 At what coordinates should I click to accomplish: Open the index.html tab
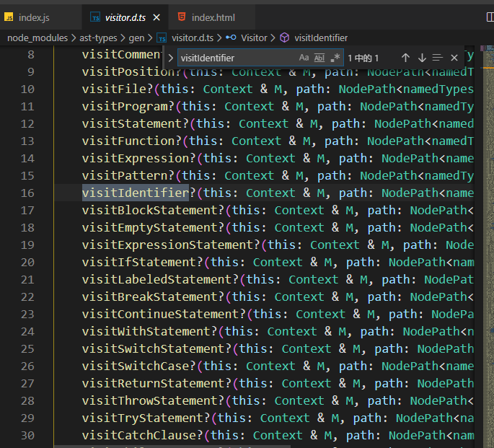[212, 17]
